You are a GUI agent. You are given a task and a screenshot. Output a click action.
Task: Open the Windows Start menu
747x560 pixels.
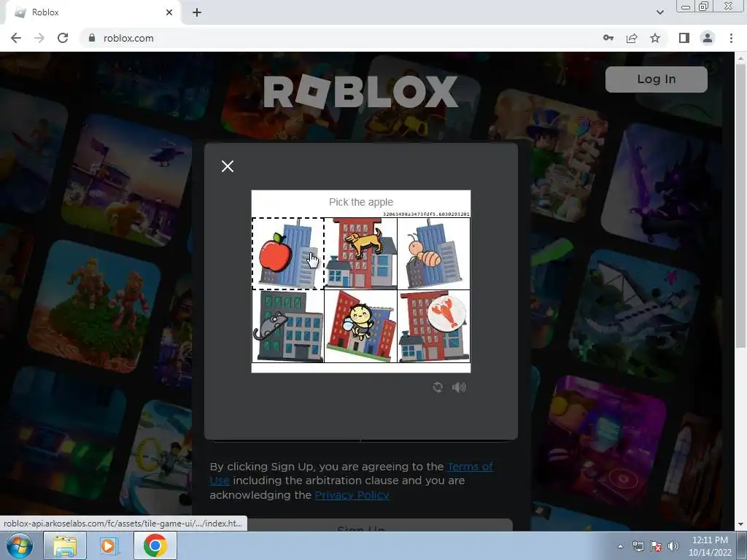[x=20, y=545]
